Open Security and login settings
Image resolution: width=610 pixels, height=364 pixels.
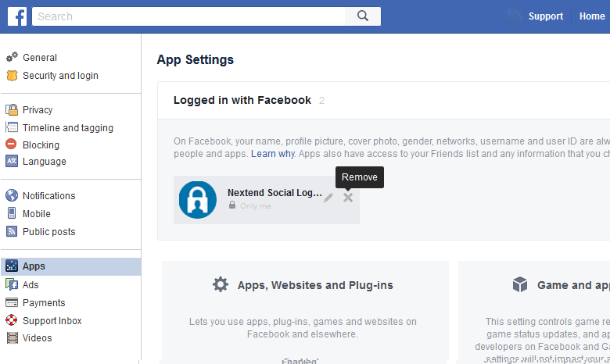(x=60, y=76)
